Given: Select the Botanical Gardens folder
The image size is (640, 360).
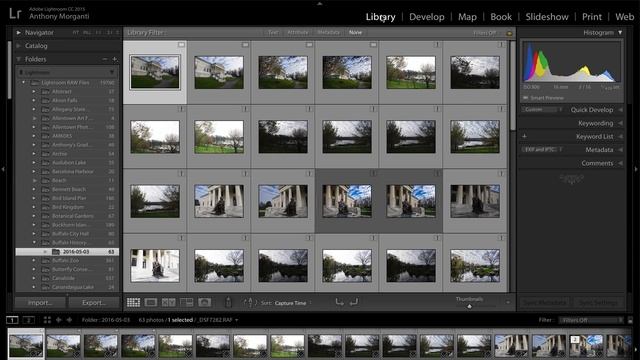Looking at the screenshot, I should pos(73,216).
